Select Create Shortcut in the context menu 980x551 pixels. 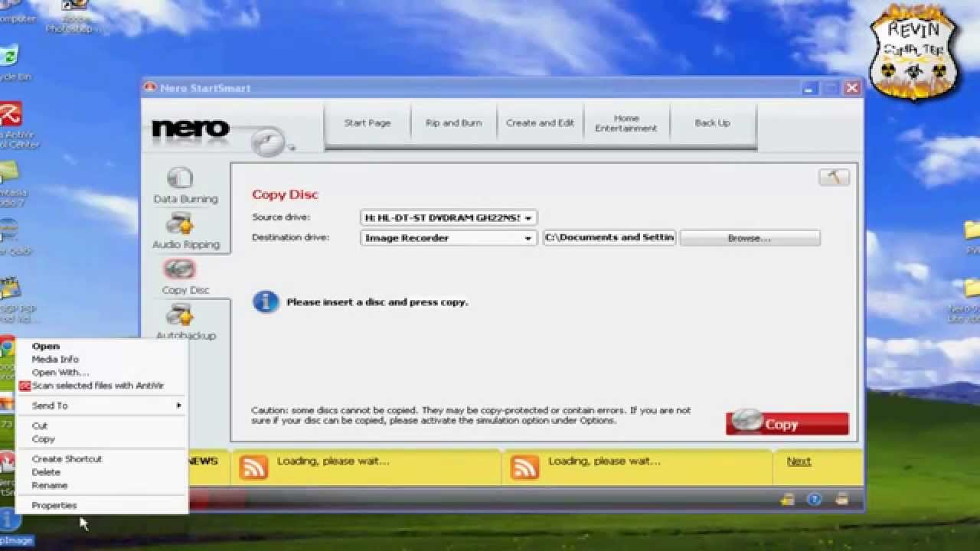pyautogui.click(x=102, y=459)
